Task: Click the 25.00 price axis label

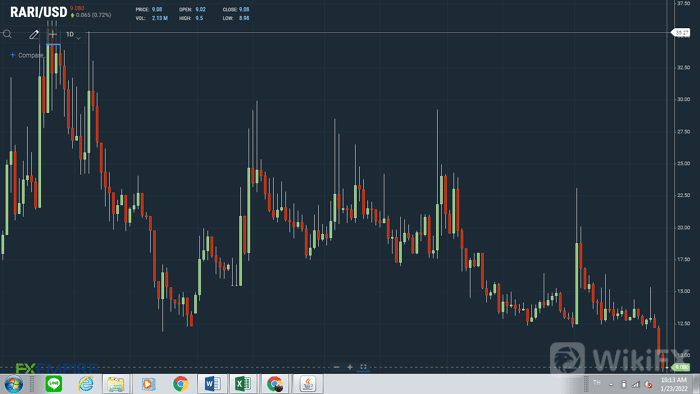Action: (x=683, y=164)
